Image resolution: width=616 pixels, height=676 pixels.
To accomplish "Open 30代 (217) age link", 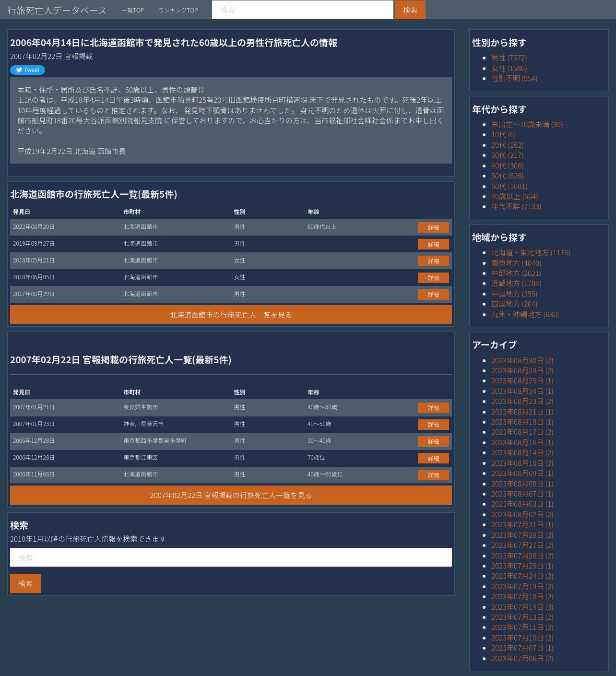I will click(508, 155).
